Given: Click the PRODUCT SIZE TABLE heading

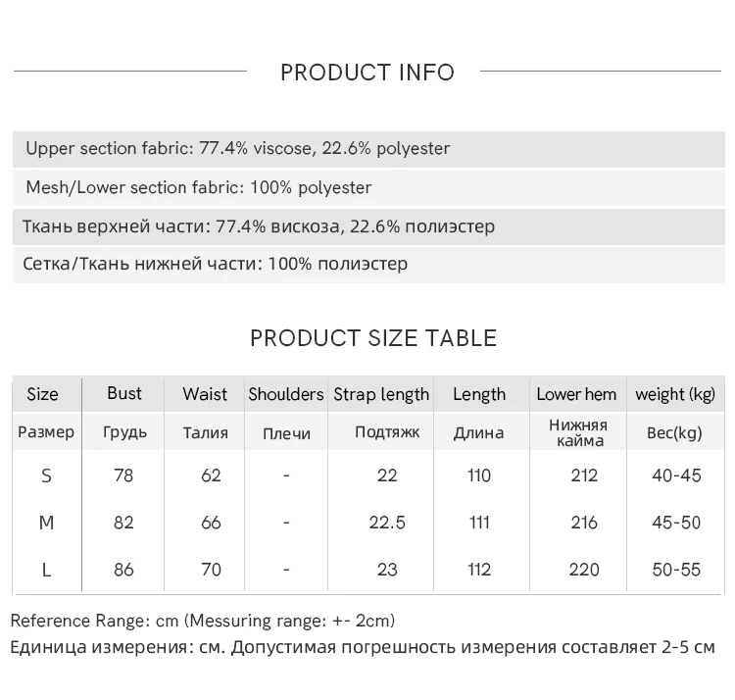Looking at the screenshot, I should click(373, 338).
